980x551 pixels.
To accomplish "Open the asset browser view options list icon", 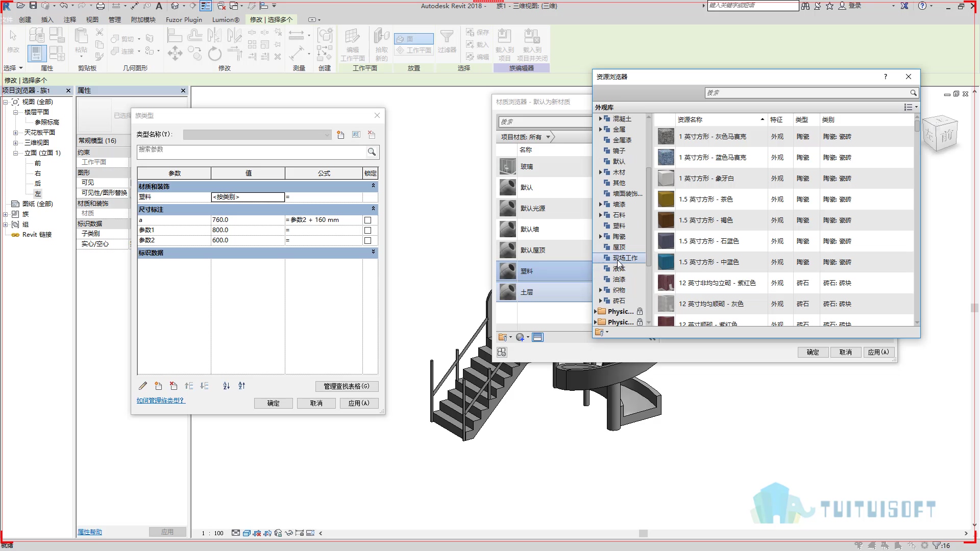I will (x=911, y=107).
